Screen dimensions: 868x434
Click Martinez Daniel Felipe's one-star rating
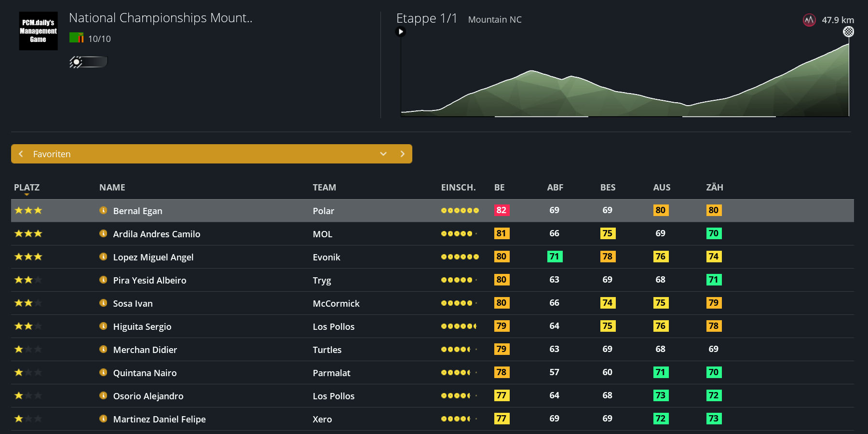point(28,419)
